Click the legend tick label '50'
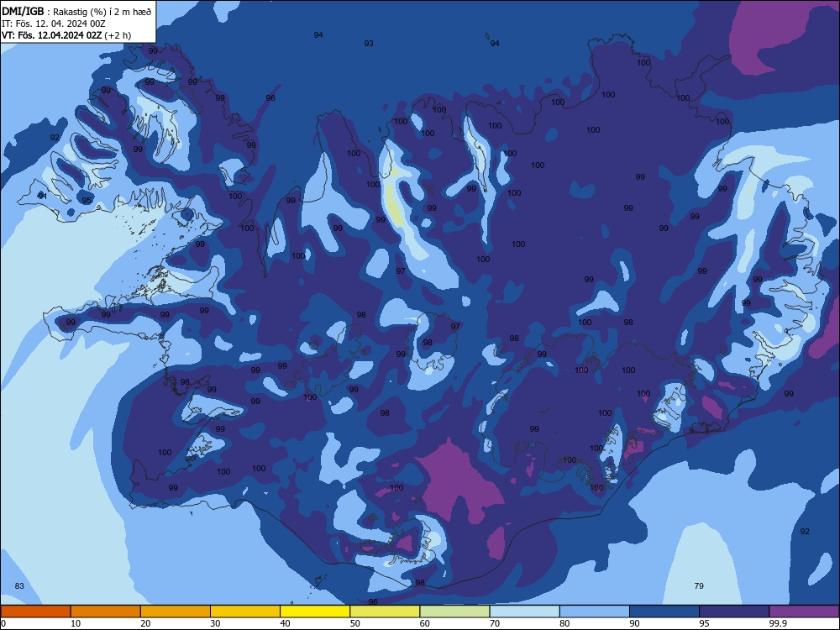This screenshot has height=630, width=840. point(355,623)
